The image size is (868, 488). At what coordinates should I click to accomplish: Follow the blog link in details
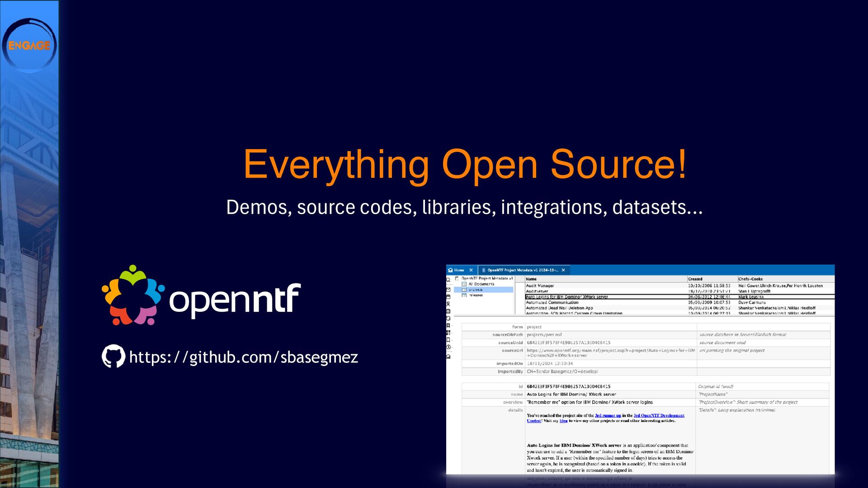click(x=563, y=421)
